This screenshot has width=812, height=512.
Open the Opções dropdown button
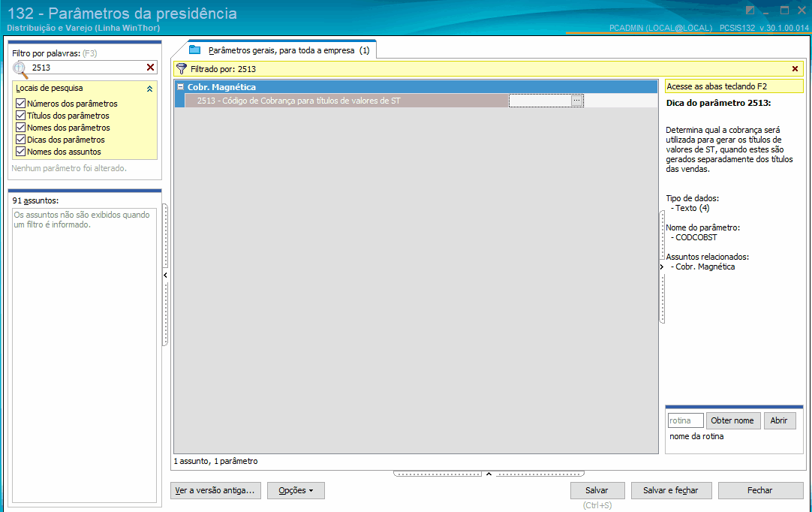pos(296,490)
